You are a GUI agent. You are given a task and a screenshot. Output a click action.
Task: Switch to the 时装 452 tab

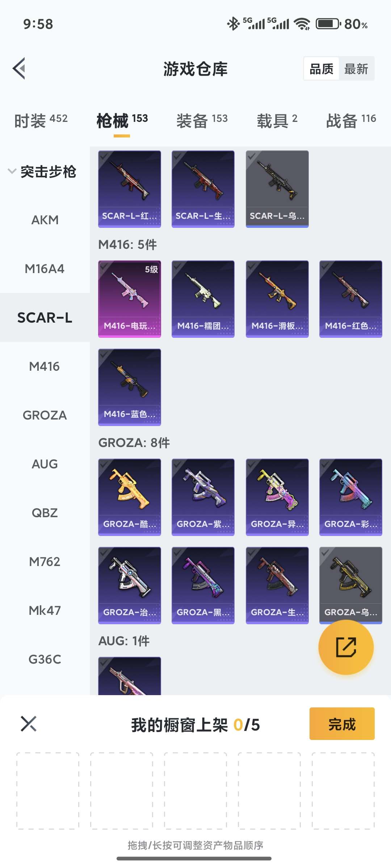tap(41, 120)
